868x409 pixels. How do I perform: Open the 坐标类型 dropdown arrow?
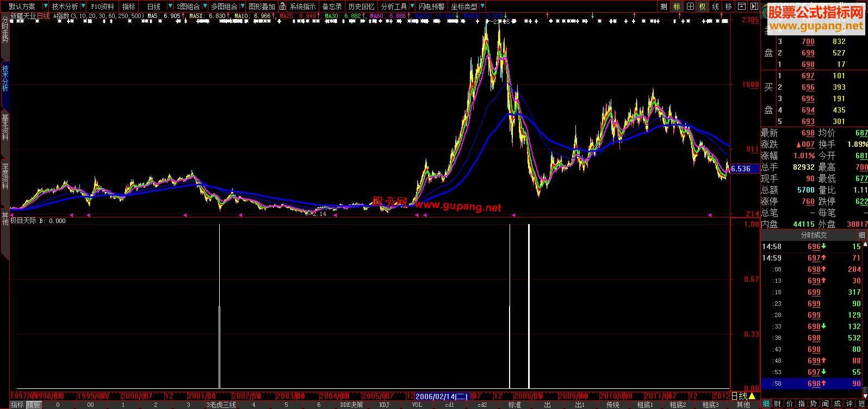(482, 7)
